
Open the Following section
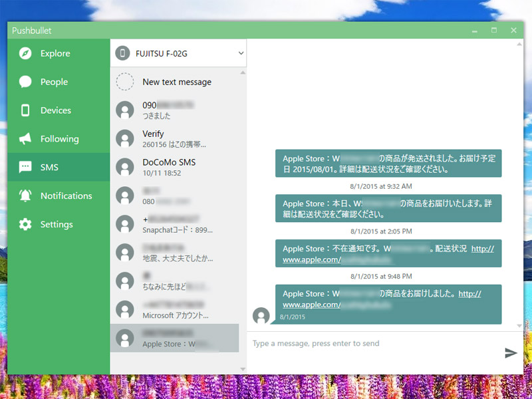click(x=59, y=139)
